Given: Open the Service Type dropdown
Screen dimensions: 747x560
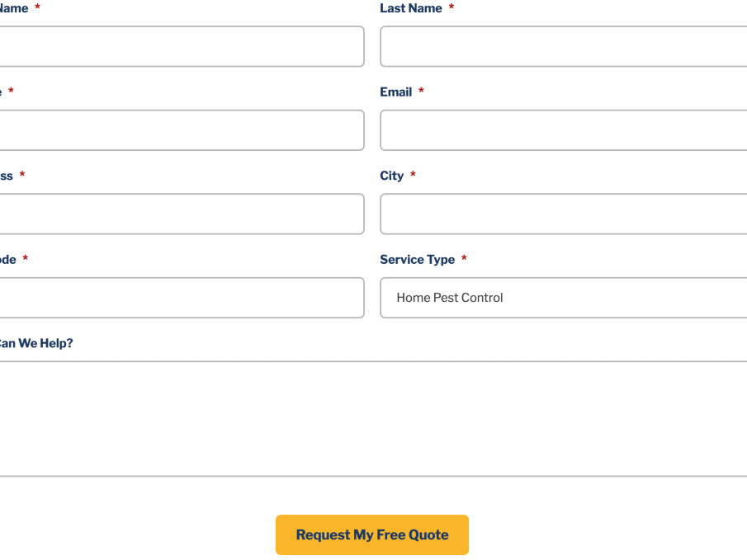Looking at the screenshot, I should [563, 298].
